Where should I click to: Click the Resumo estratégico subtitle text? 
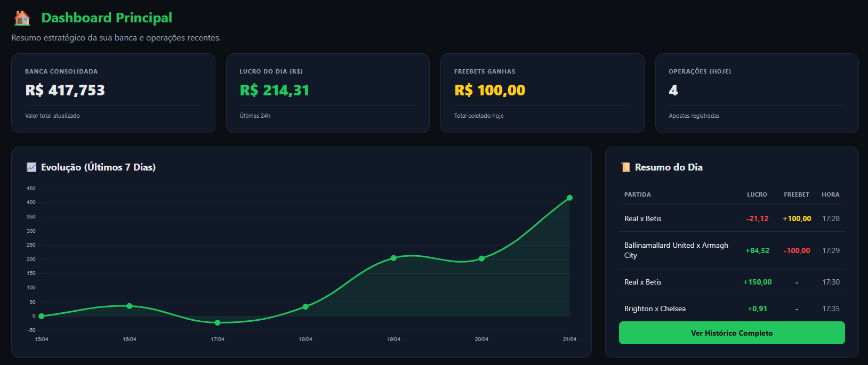[x=116, y=38]
